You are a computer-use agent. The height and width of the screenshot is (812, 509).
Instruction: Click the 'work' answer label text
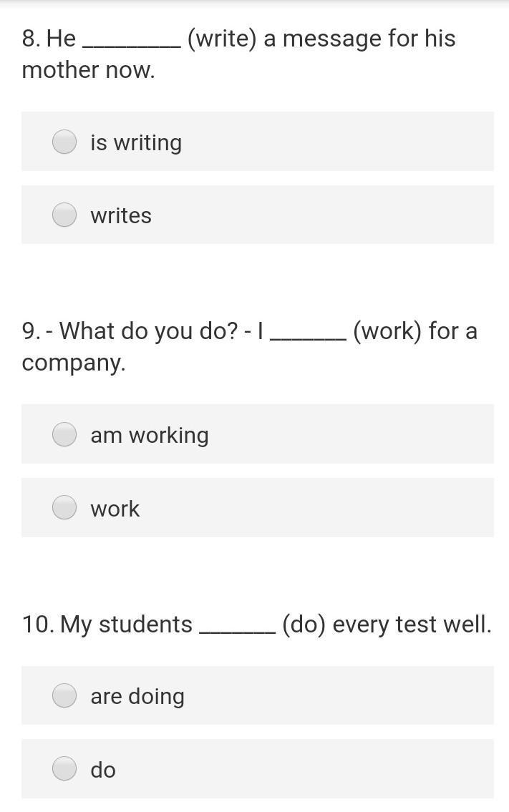coord(115,509)
